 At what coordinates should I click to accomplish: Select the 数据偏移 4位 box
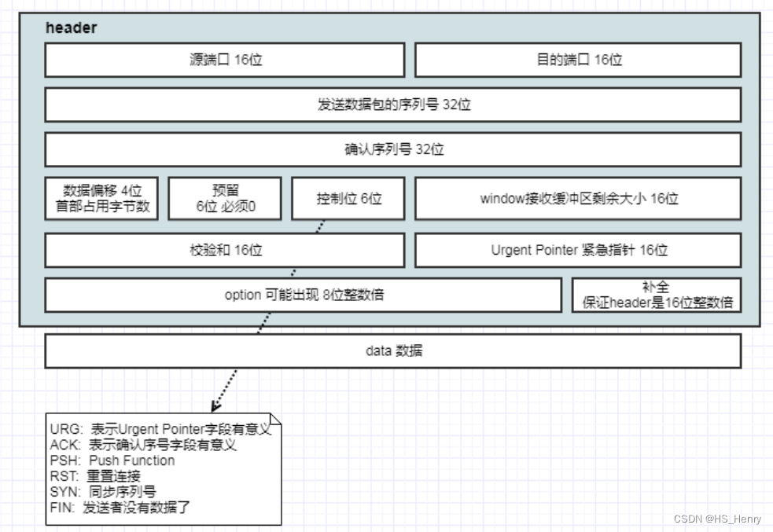tap(101, 199)
